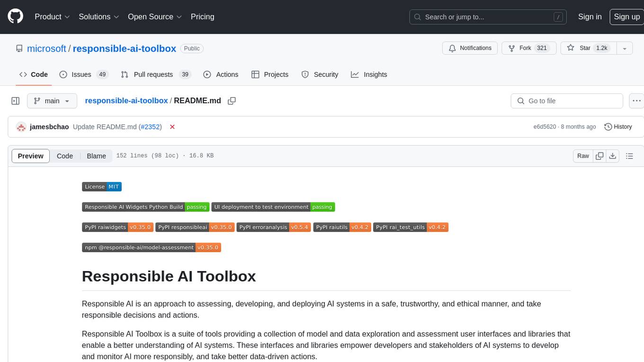The height and width of the screenshot is (362, 644).
Task: Click the Responsible AI Toolbox heading
Action: [x=169, y=276]
